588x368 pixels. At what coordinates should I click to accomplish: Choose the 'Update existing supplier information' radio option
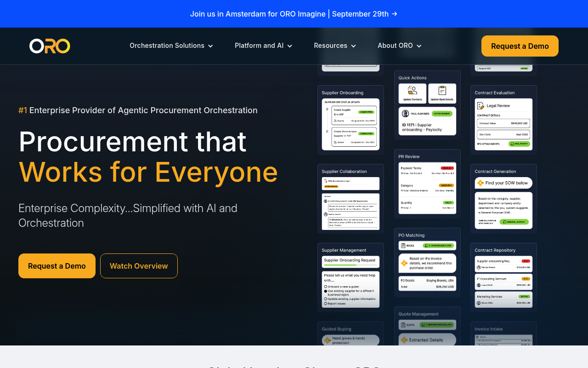coord(326,299)
